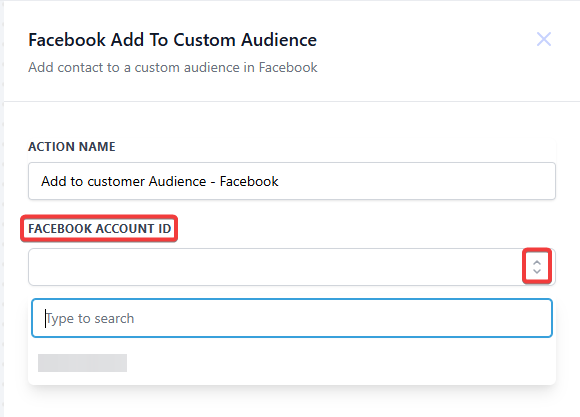Image resolution: width=580 pixels, height=417 pixels.
Task: Place cursor on word Facebook in action name
Action: click(x=249, y=181)
